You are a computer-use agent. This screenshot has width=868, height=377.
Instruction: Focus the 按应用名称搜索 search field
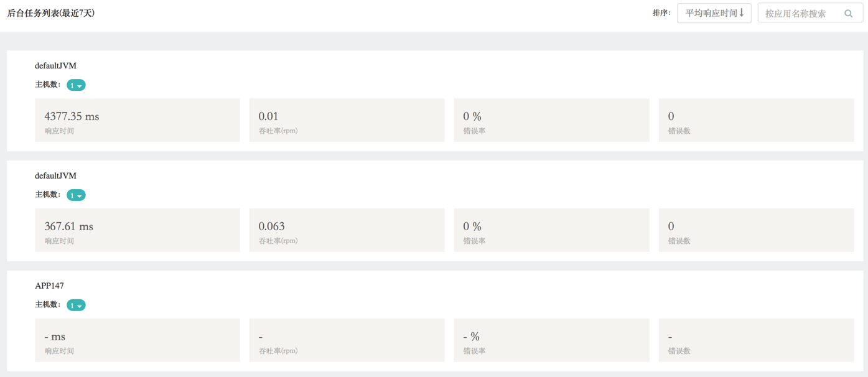coord(800,13)
